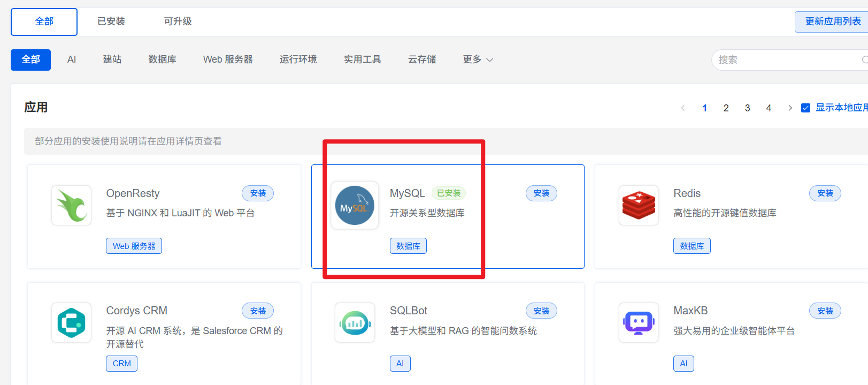Click the Redis app icon
Image resolution: width=868 pixels, height=385 pixels.
[x=639, y=205]
